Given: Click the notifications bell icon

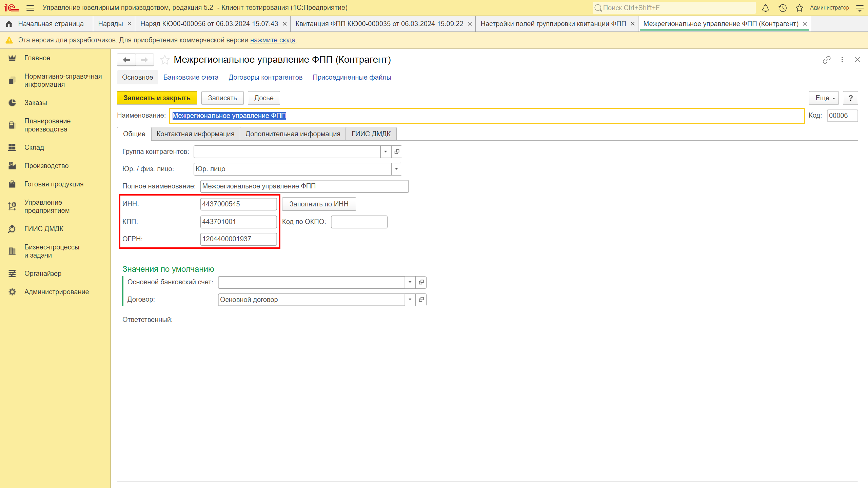Looking at the screenshot, I should pos(766,8).
